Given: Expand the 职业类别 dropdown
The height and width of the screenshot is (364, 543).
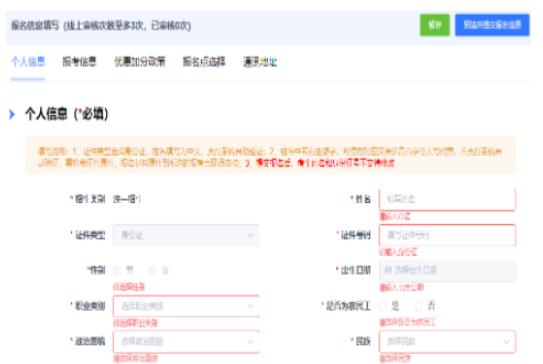Looking at the screenshot, I should click(186, 306).
